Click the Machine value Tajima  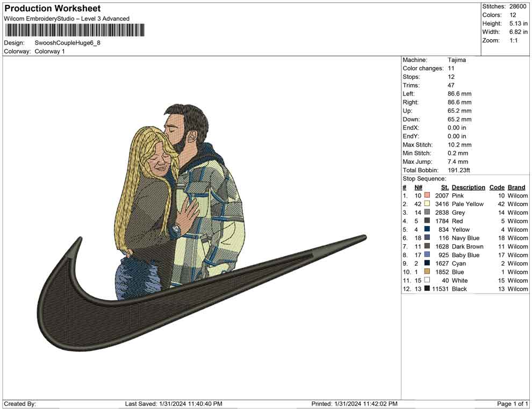click(x=457, y=60)
